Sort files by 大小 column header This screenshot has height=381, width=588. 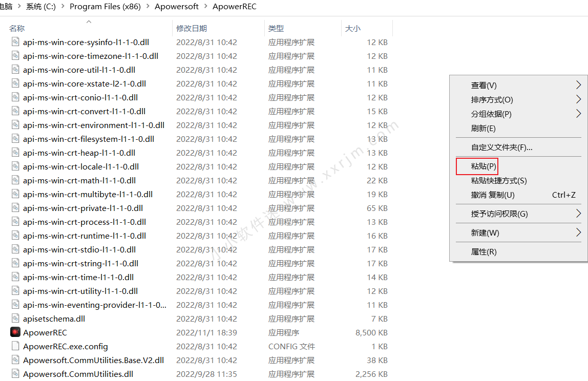pos(352,28)
